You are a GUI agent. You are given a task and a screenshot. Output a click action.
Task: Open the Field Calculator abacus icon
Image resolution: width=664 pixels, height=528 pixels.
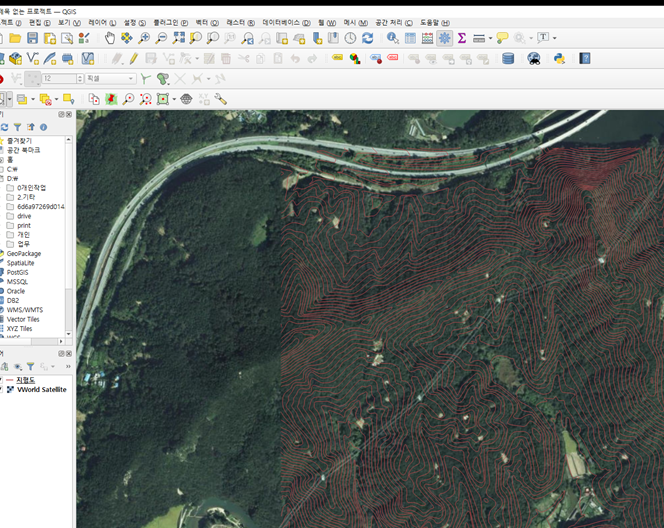point(427,38)
